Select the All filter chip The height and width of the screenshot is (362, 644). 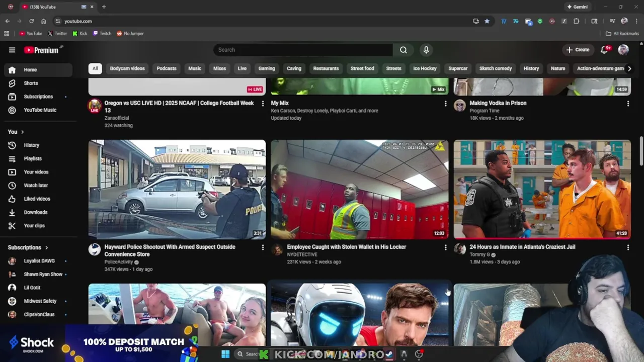pos(95,68)
